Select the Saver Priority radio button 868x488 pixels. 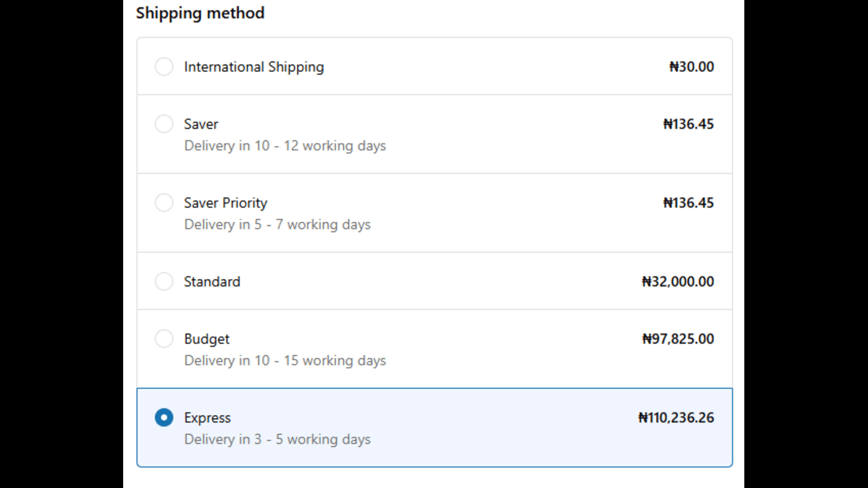coord(164,203)
